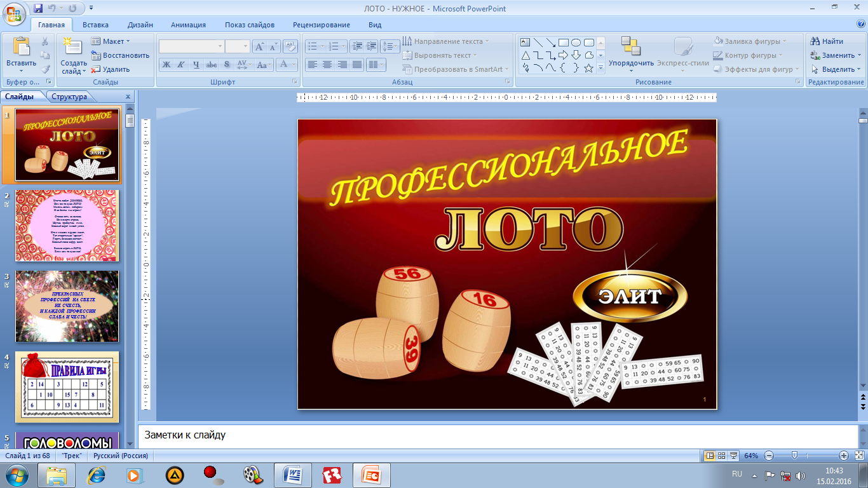
Task: Open Microsoft Office Help question mark
Action: click(860, 24)
